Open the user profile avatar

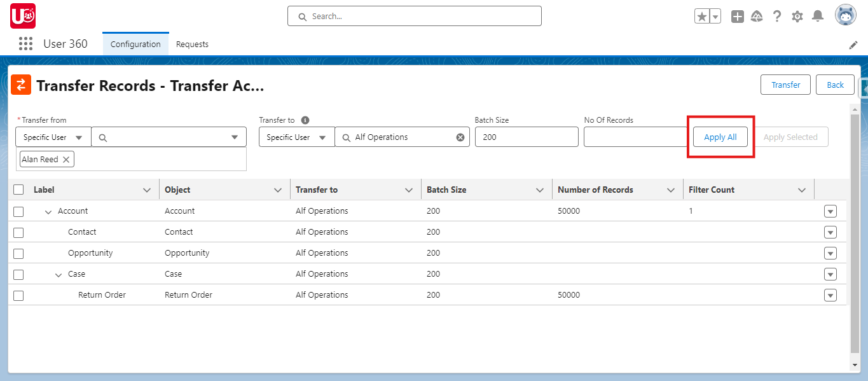(x=846, y=15)
